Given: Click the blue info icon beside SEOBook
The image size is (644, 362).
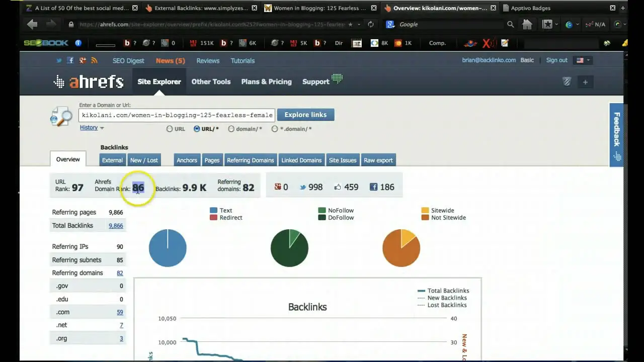Looking at the screenshot, I should coord(78,43).
